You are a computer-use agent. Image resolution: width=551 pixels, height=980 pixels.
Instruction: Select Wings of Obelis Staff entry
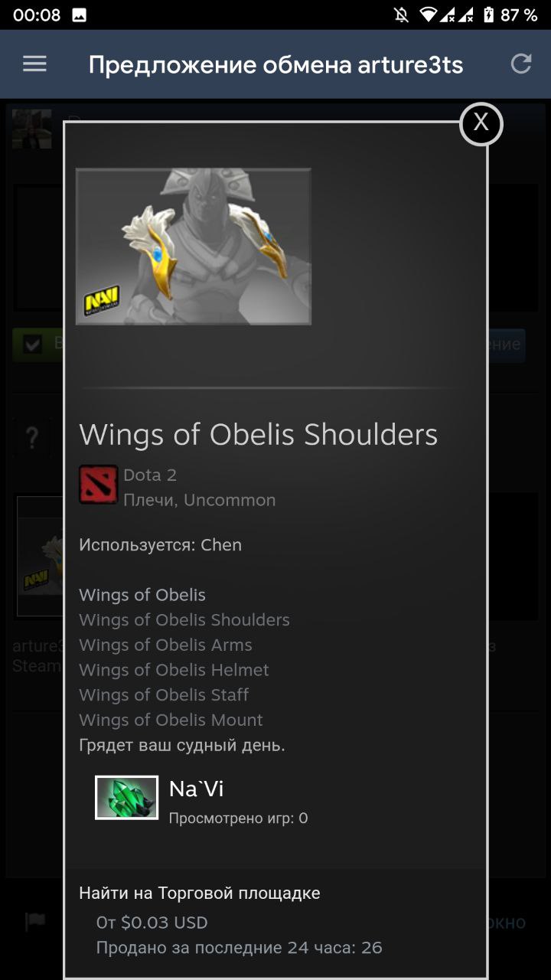(x=164, y=694)
